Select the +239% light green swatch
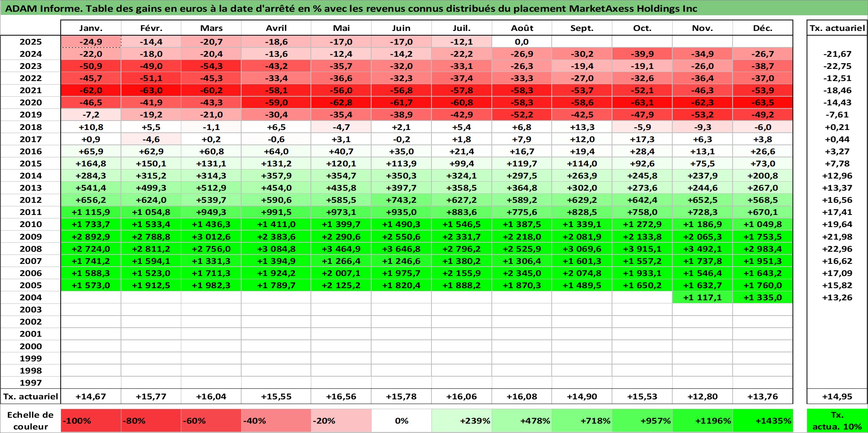This screenshot has height=433, width=868. coord(462,421)
